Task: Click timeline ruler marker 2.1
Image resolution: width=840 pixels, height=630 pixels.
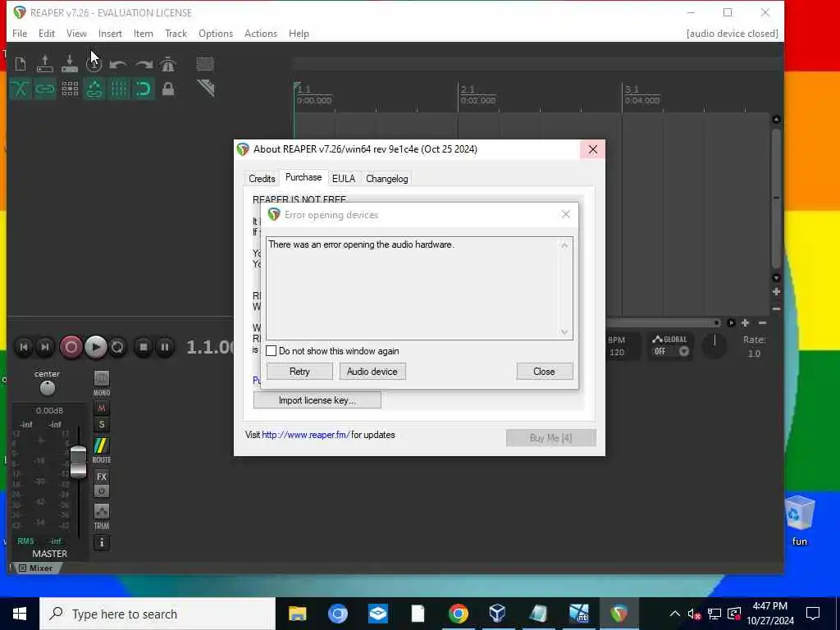Action: pyautogui.click(x=468, y=89)
